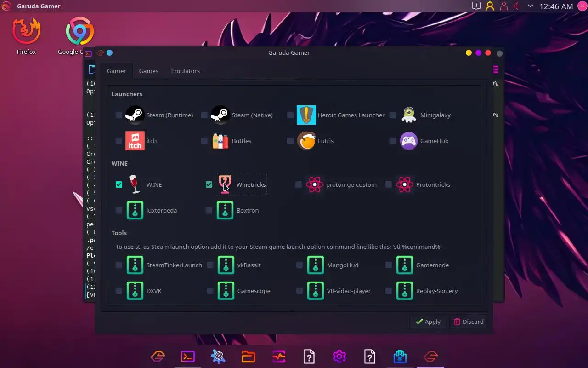Open the notifications icon in top panel

pos(476,6)
